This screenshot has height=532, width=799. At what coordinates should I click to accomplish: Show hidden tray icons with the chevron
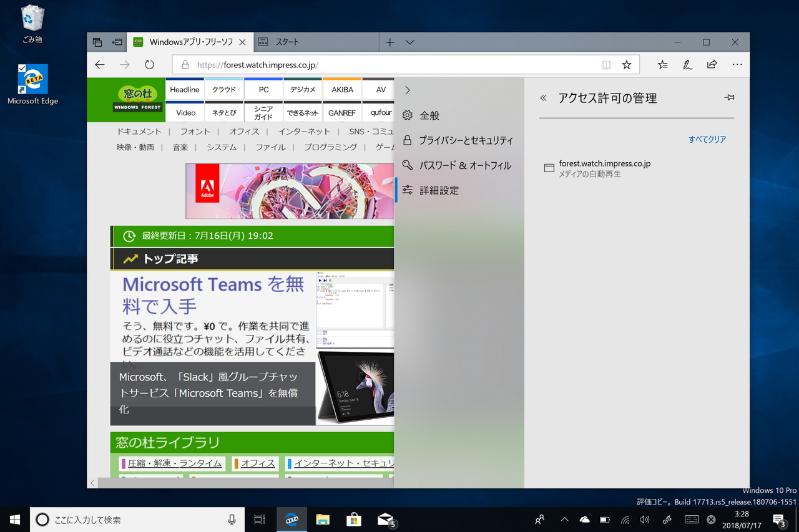point(564,520)
